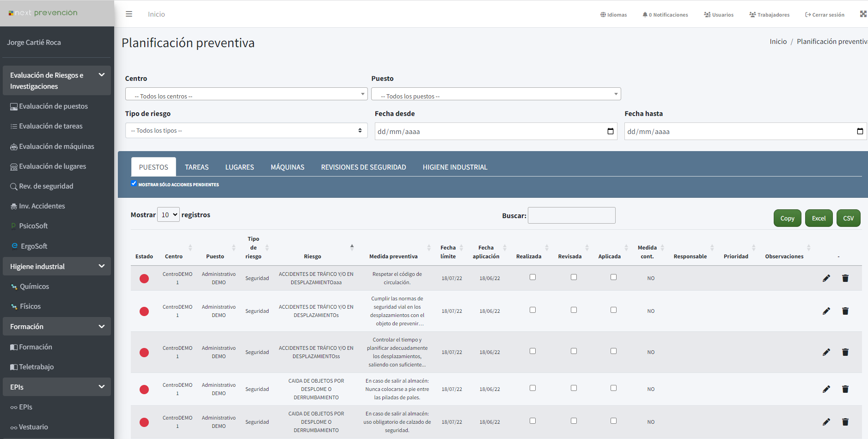Open Idiomas in the top bar
The width and height of the screenshot is (868, 439).
(x=613, y=15)
